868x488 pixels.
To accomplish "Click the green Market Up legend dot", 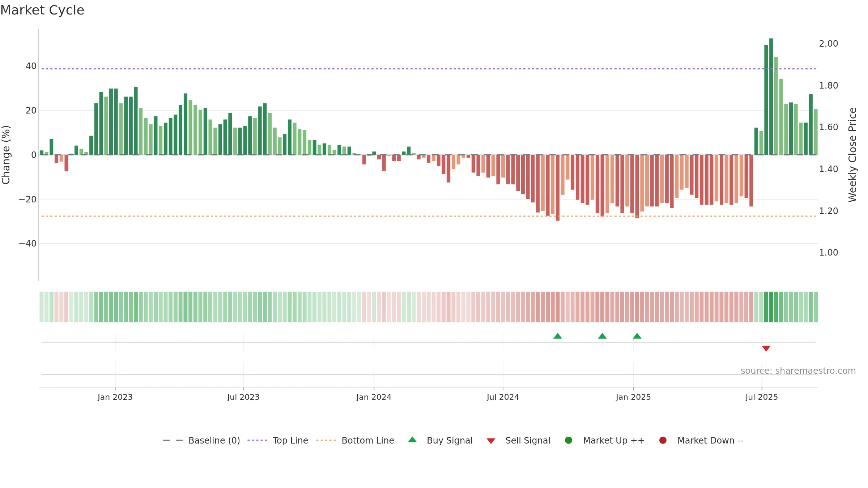I will 569,440.
